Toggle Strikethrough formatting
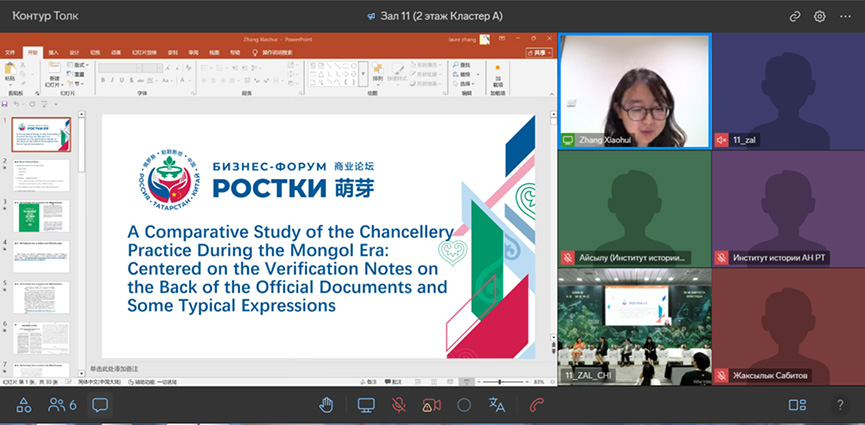The width and height of the screenshot is (865, 425). click(x=140, y=81)
